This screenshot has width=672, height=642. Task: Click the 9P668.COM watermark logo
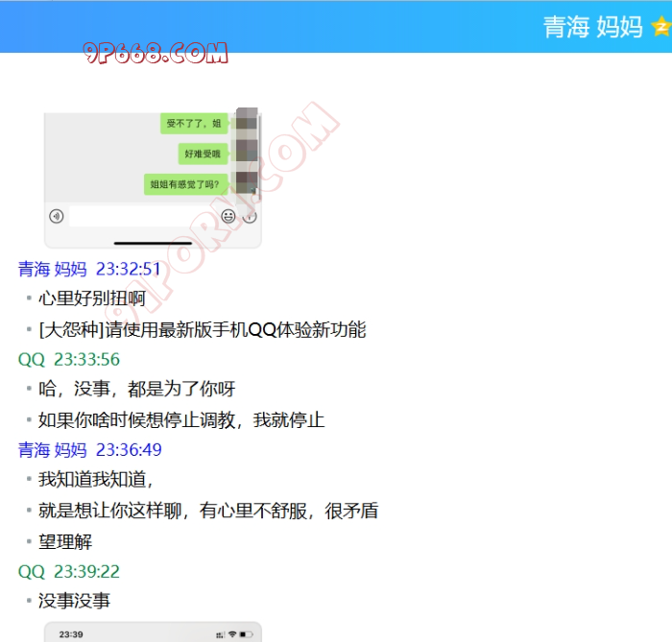[x=155, y=54]
